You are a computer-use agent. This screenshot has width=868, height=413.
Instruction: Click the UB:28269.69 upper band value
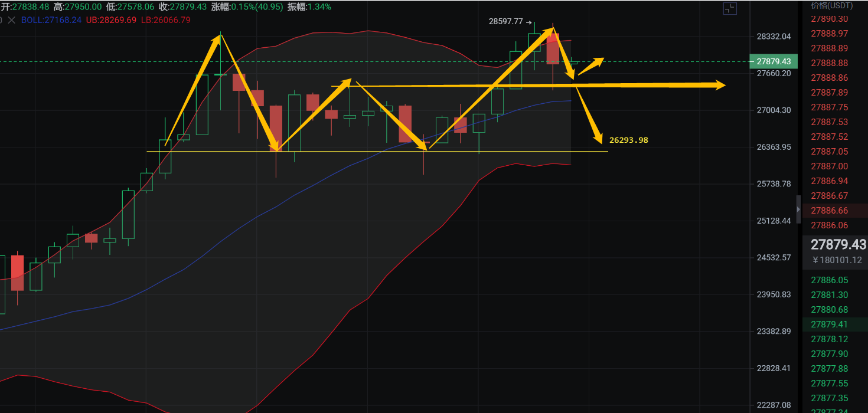(112, 20)
